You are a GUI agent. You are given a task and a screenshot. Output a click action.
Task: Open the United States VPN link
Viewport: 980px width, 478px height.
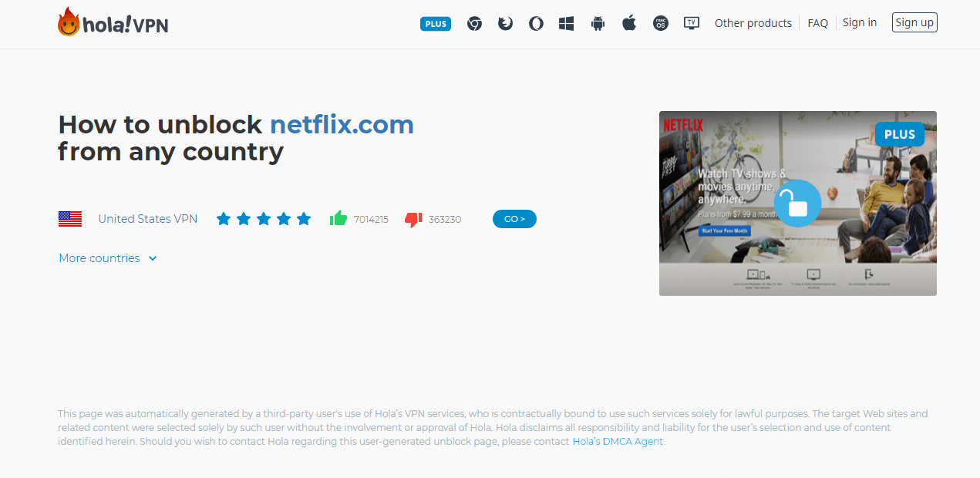pos(147,219)
